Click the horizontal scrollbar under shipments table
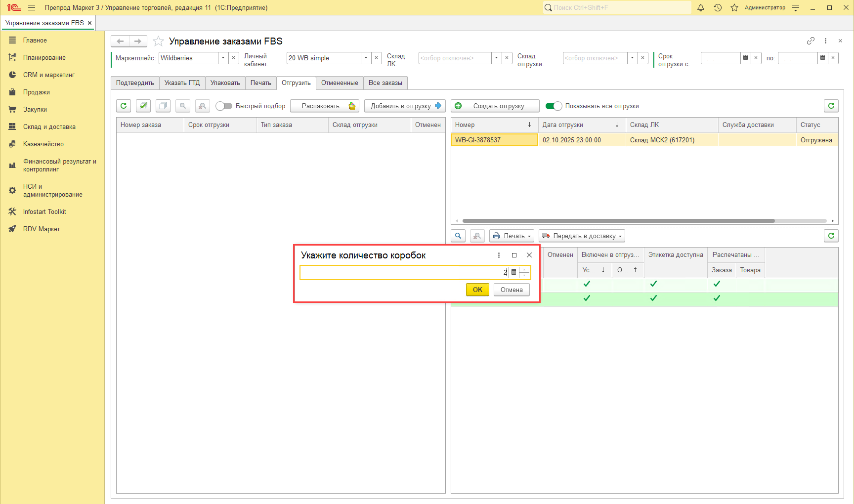 [618, 221]
